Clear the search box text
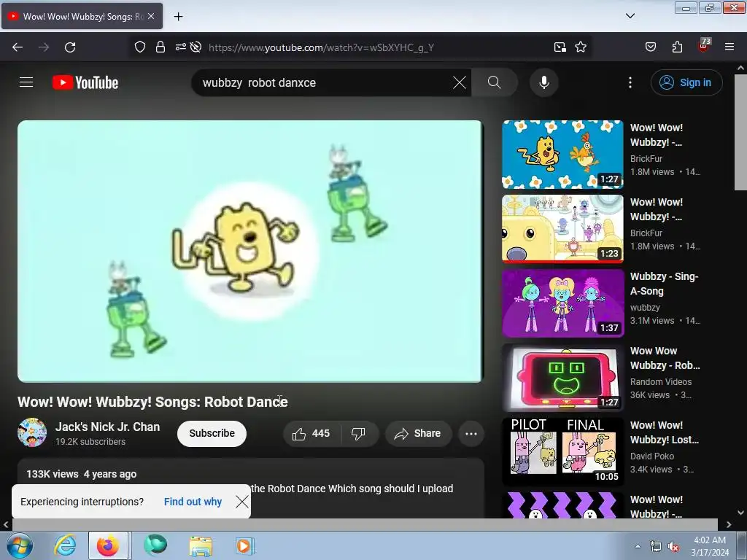The height and width of the screenshot is (560, 747). (460, 82)
